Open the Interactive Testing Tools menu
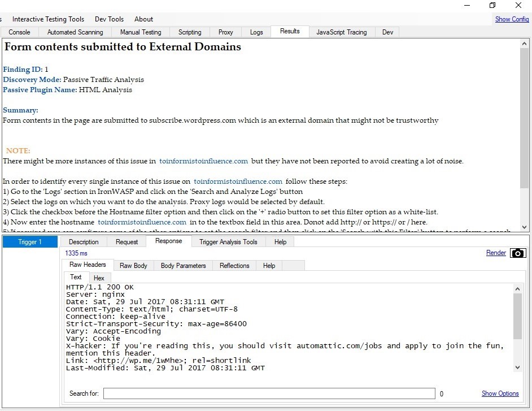The image size is (532, 411). (48, 19)
